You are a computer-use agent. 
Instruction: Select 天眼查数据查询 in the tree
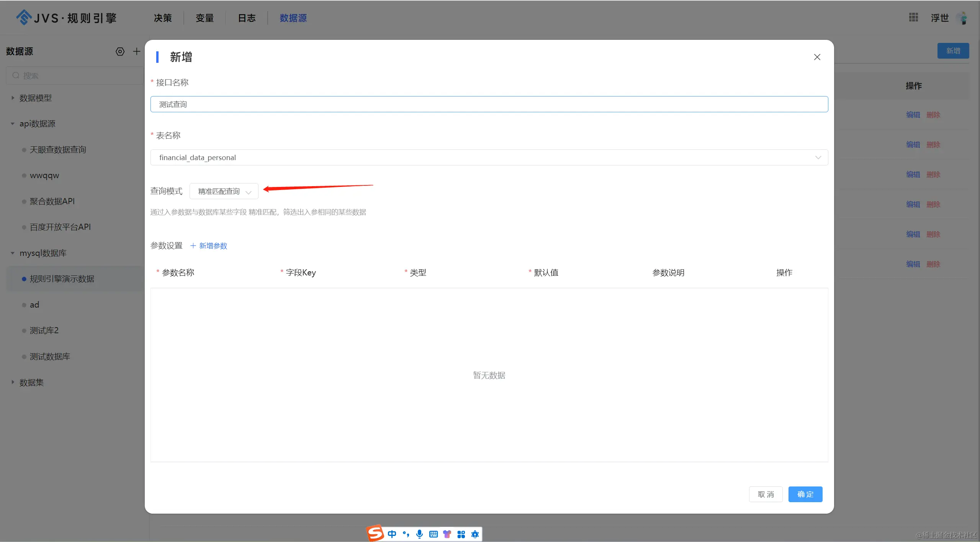coord(58,149)
